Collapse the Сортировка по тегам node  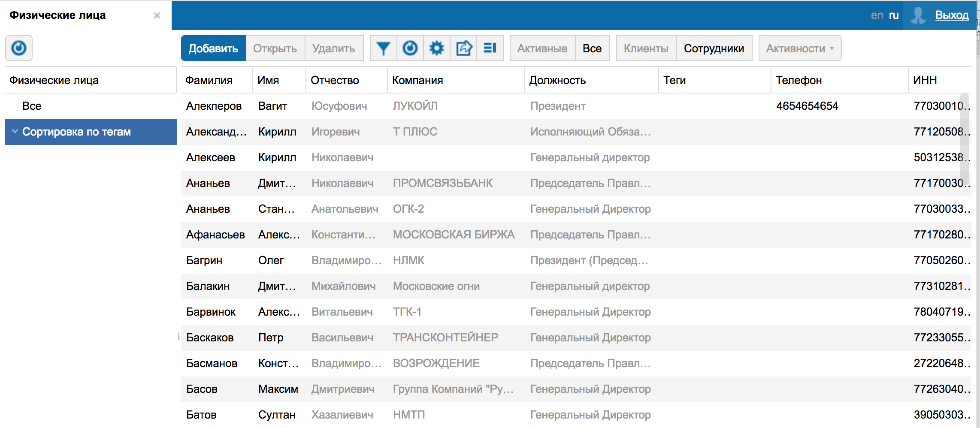pyautogui.click(x=15, y=132)
